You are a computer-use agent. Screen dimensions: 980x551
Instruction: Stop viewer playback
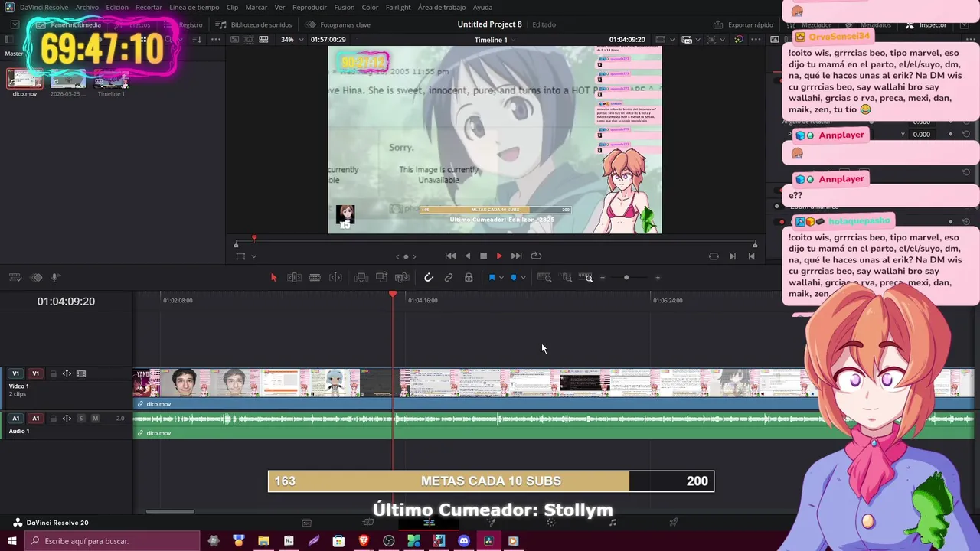483,256
